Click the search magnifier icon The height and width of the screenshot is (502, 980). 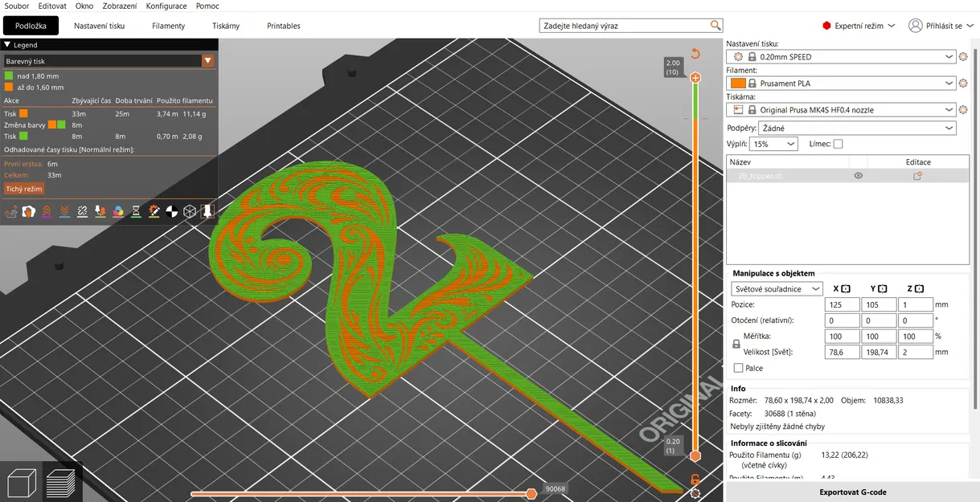(716, 26)
